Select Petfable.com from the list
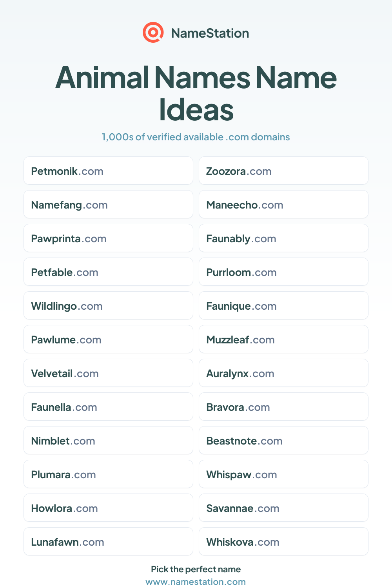Viewport: 392px width, 588px height. [x=108, y=272]
